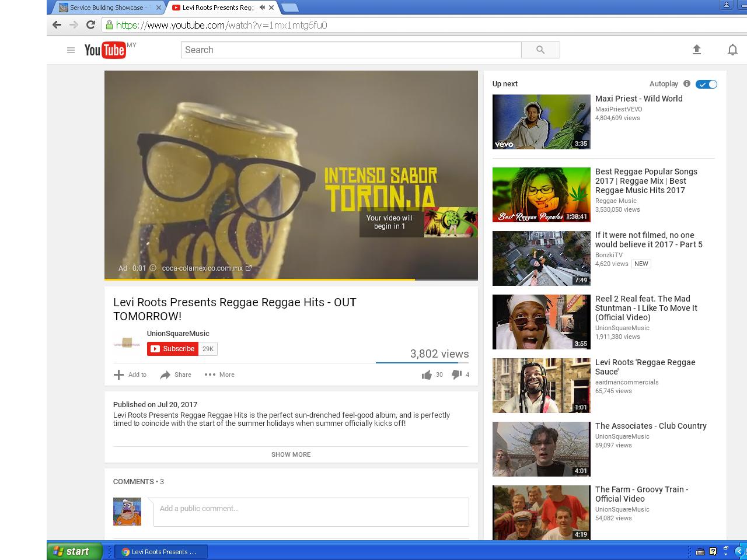Image resolution: width=747 pixels, height=560 pixels.
Task: Click the 3,802 views count
Action: [x=439, y=353]
